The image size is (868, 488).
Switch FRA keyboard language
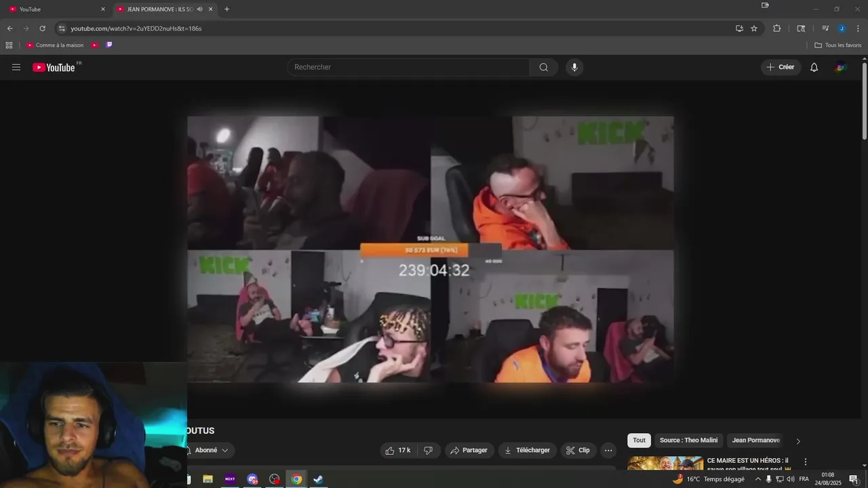[x=804, y=479]
